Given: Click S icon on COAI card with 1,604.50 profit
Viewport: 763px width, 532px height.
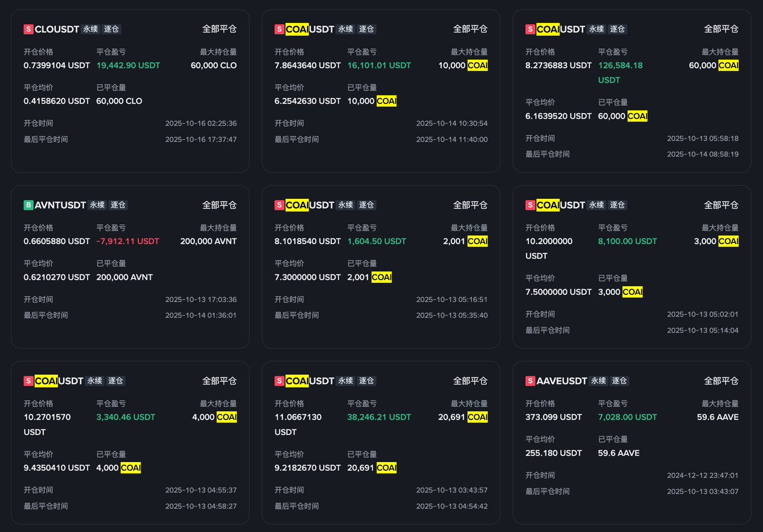Looking at the screenshot, I should [279, 205].
